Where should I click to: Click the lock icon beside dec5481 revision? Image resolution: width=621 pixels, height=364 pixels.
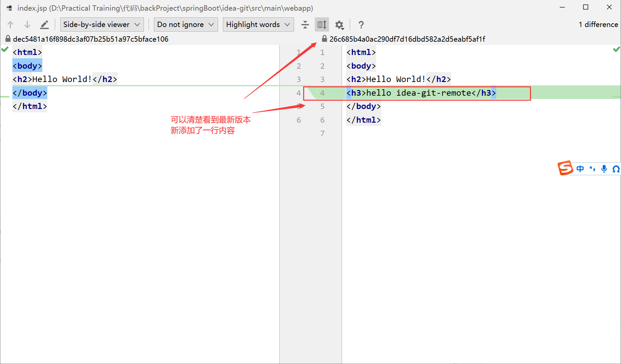[8, 39]
